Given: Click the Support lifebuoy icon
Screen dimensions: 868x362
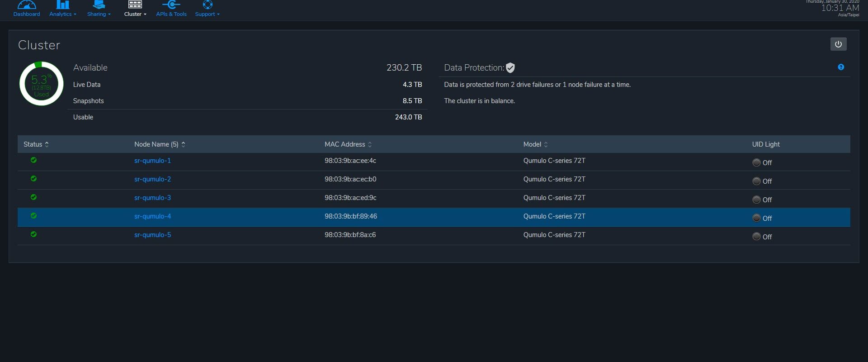Looking at the screenshot, I should [208, 5].
